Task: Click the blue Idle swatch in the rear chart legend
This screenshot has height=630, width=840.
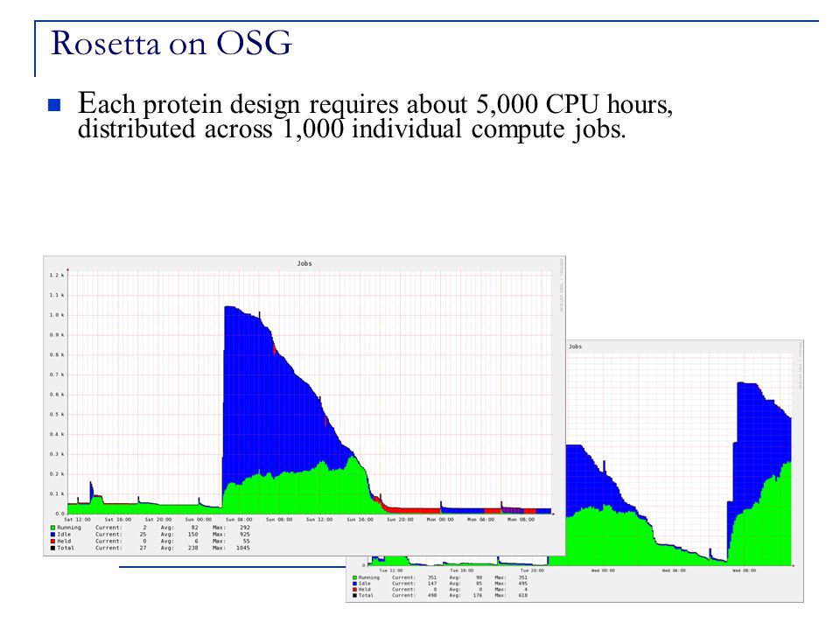Action: pyautogui.click(x=354, y=584)
